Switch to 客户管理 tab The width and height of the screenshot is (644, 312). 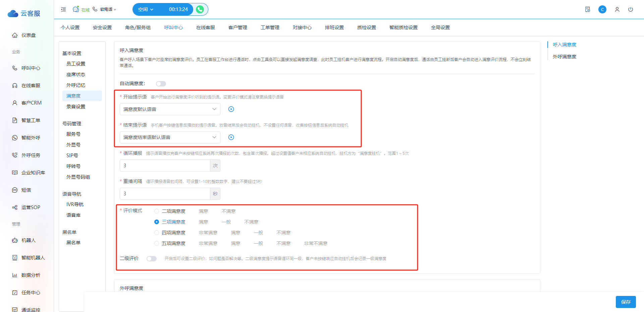[x=238, y=27]
